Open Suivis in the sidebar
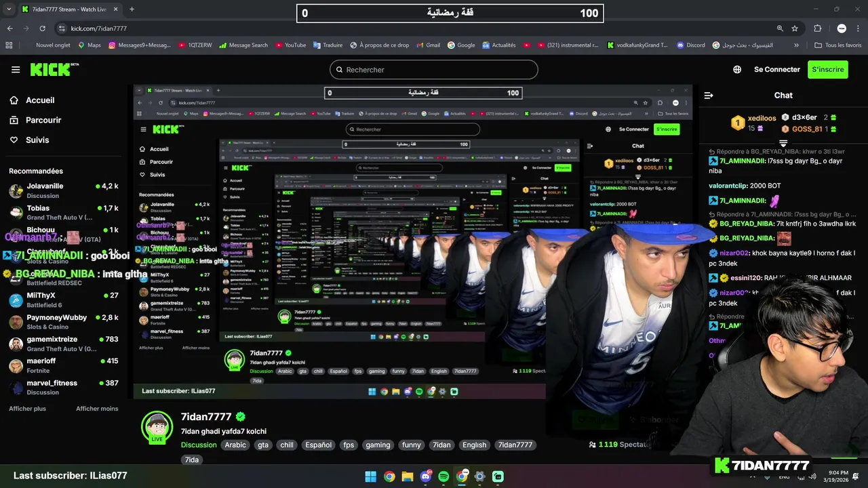 [29, 140]
